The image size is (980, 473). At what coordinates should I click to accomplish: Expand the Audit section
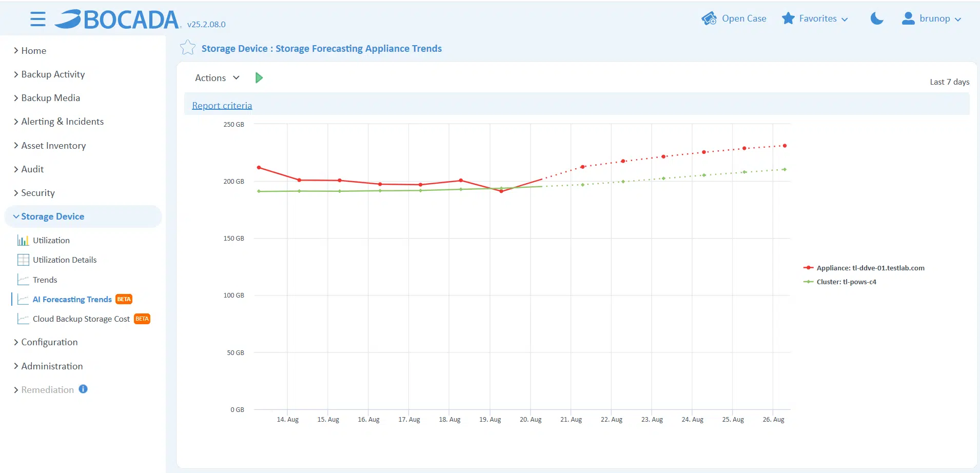click(28, 169)
